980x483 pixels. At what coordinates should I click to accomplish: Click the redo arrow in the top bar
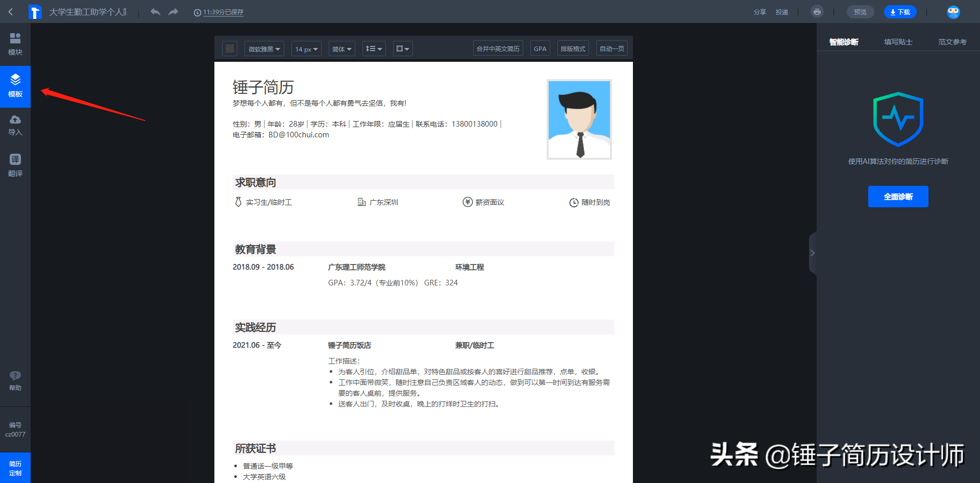click(174, 12)
